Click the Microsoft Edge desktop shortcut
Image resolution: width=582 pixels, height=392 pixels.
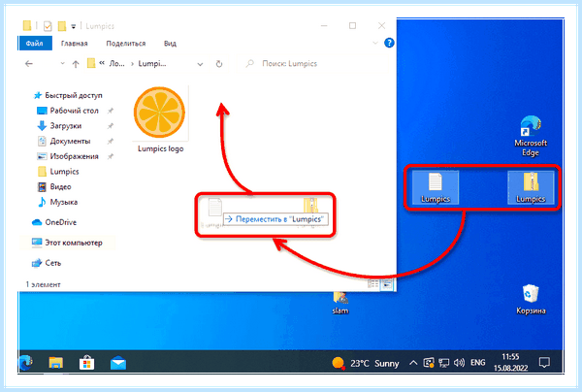tap(531, 136)
